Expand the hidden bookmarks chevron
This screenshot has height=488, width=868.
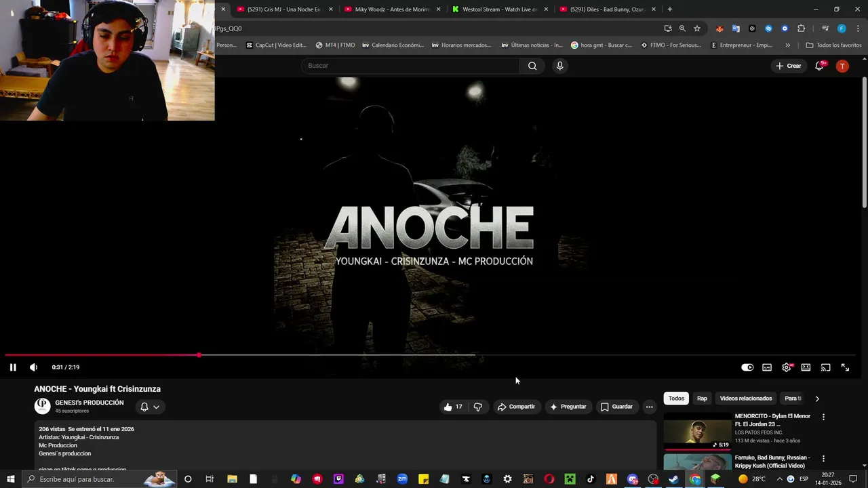tap(787, 45)
